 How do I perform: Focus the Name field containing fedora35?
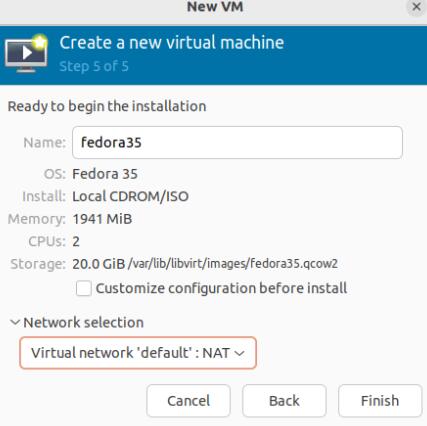click(x=237, y=143)
